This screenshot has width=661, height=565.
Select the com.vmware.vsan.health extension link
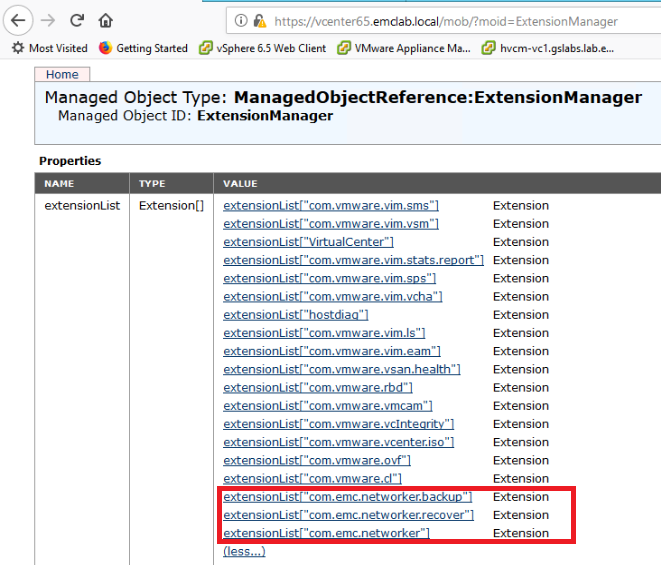point(341,369)
